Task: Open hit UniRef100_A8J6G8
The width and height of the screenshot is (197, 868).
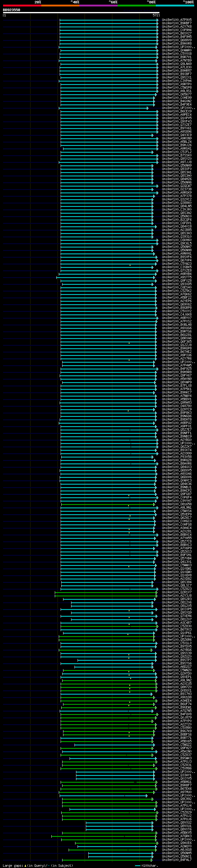Action: (177, 850)
